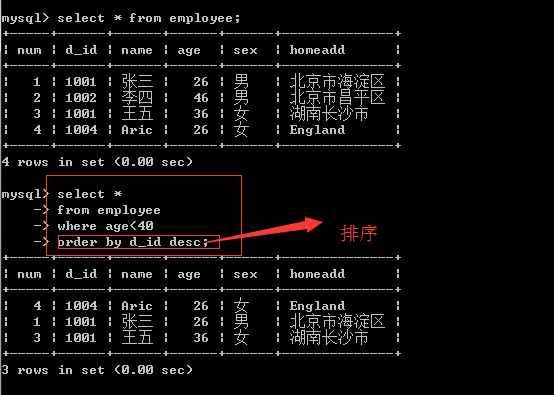Click 1004 in the 3-row sorted result
The width and height of the screenshot is (554, 395).
pyautogui.click(x=81, y=306)
